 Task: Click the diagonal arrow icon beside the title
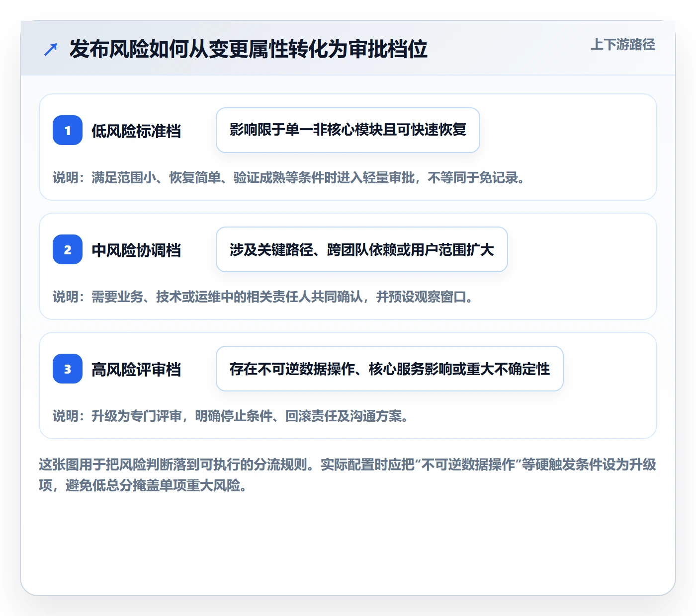coord(51,49)
